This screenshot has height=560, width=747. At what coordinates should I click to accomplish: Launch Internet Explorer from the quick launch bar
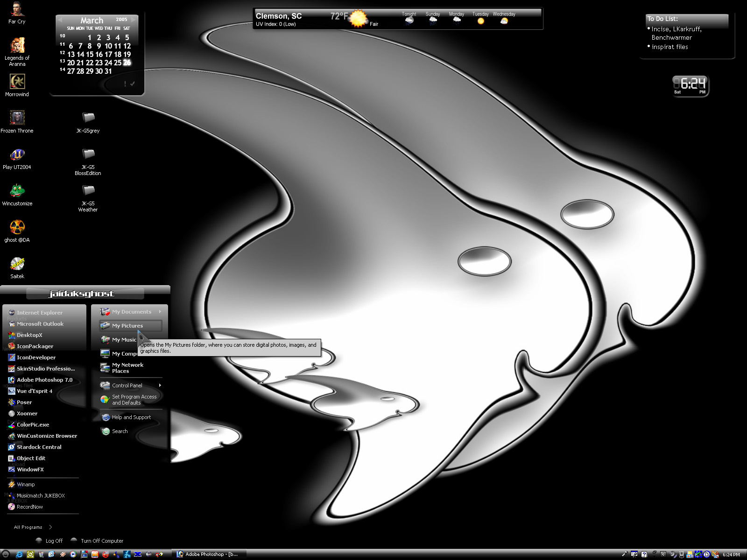pos(19,554)
